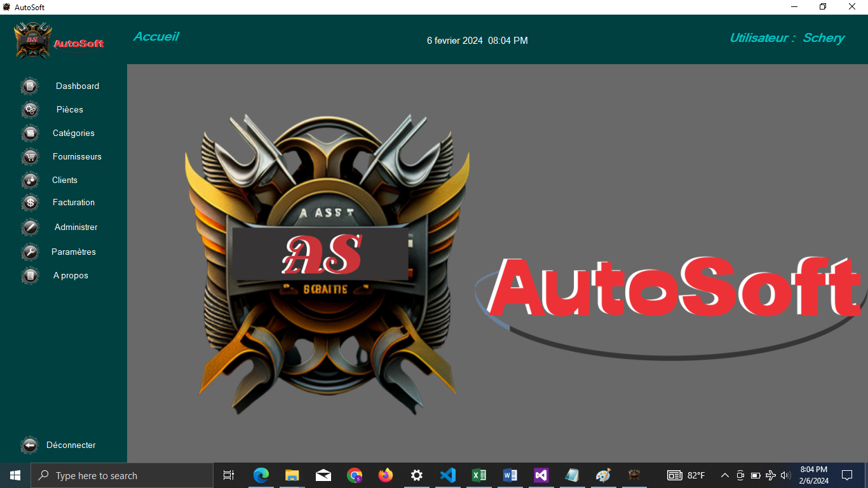This screenshot has width=868, height=488.
Task: Open the Facturation menu entry
Action: (74, 202)
